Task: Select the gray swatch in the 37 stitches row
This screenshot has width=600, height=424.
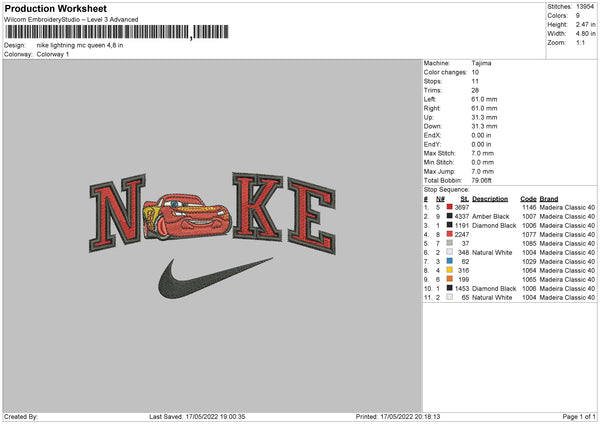Action: click(450, 243)
